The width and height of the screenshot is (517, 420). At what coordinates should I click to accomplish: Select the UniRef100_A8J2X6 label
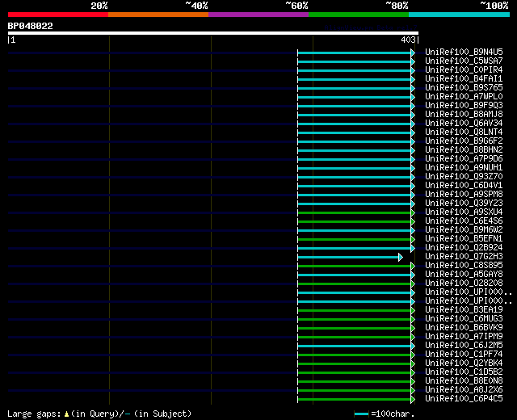464,390
